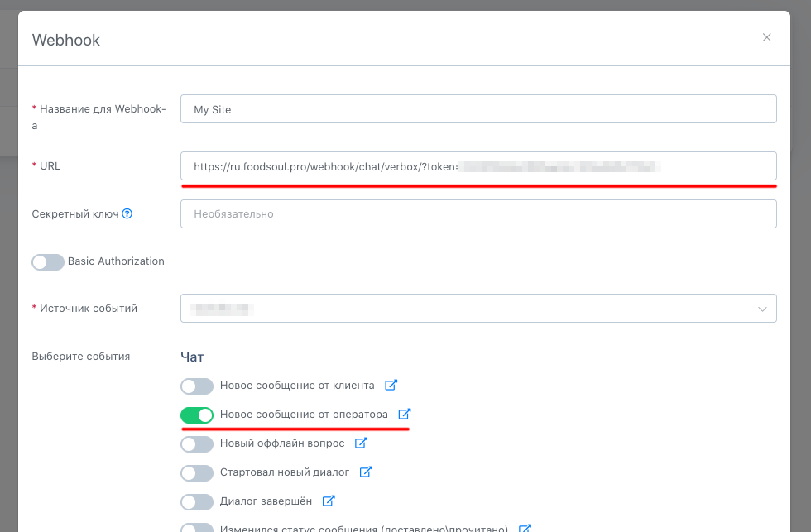Enable the Basic Authorization toggle
Viewport: 811px width, 532px height.
pyautogui.click(x=48, y=261)
